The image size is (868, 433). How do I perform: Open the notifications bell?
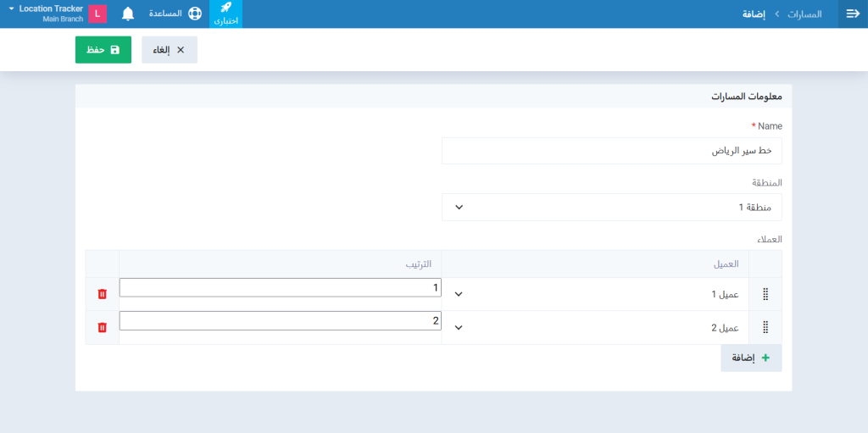pyautogui.click(x=128, y=14)
